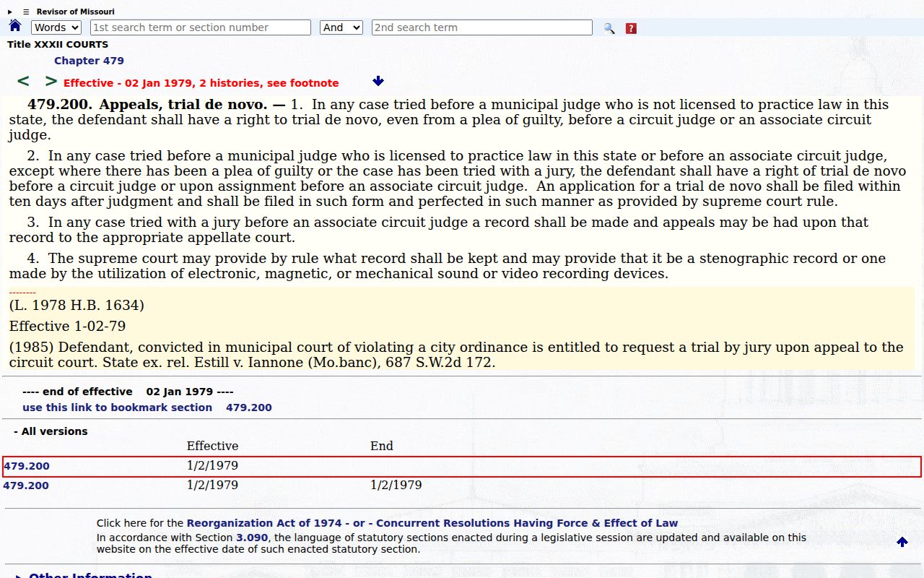Open Concurrent Resolutions Having Force & Effect link
Image resolution: width=924 pixels, height=578 pixels.
coord(527,523)
